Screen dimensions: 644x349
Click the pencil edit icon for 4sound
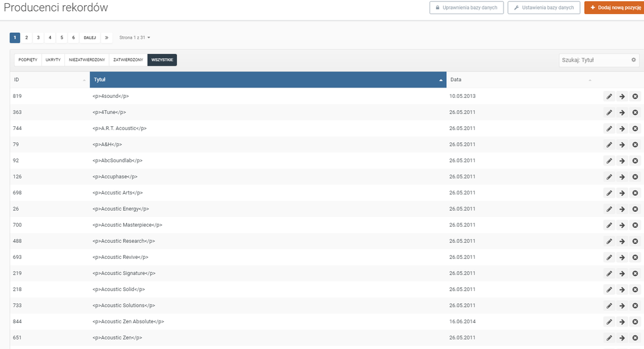pos(609,96)
